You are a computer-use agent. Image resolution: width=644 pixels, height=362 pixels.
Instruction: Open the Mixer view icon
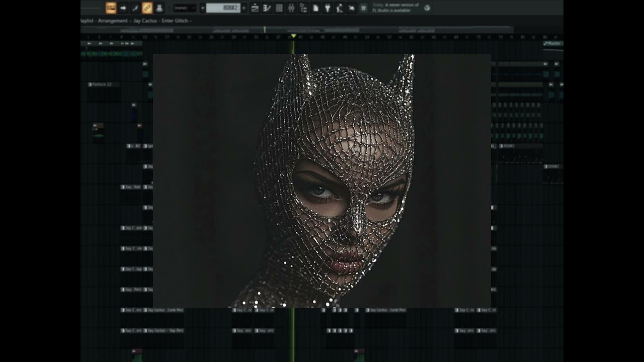pyautogui.click(x=291, y=8)
